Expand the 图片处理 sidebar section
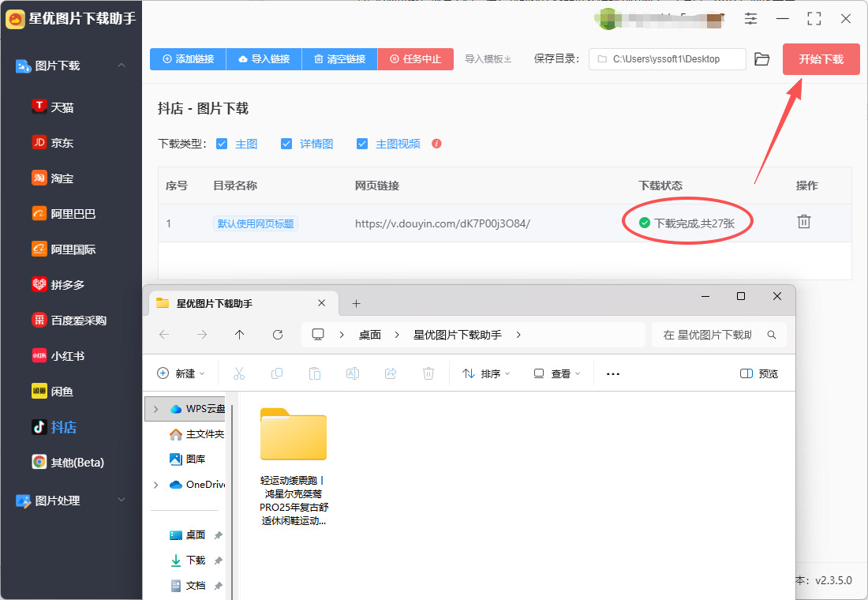868x600 pixels. (x=122, y=500)
